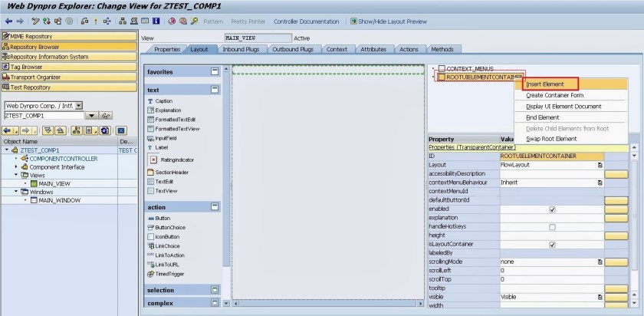Click the navigator back arrow above Object Name
Screen dimensions: 644x316
pos(7,130)
